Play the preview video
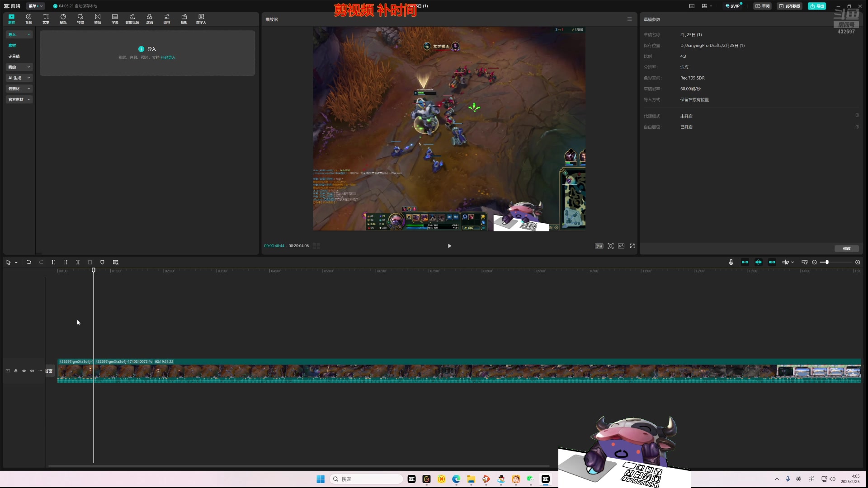 coord(449,246)
